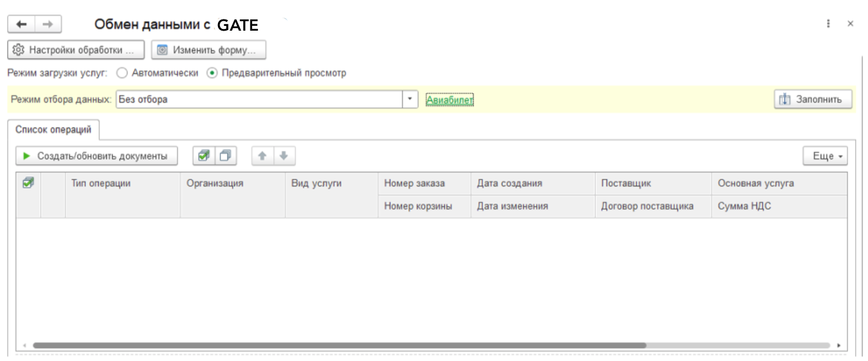Image resolution: width=868 pixels, height=361 pixels.
Task: Click the horizontal scrollbar of the table
Action: 340,345
